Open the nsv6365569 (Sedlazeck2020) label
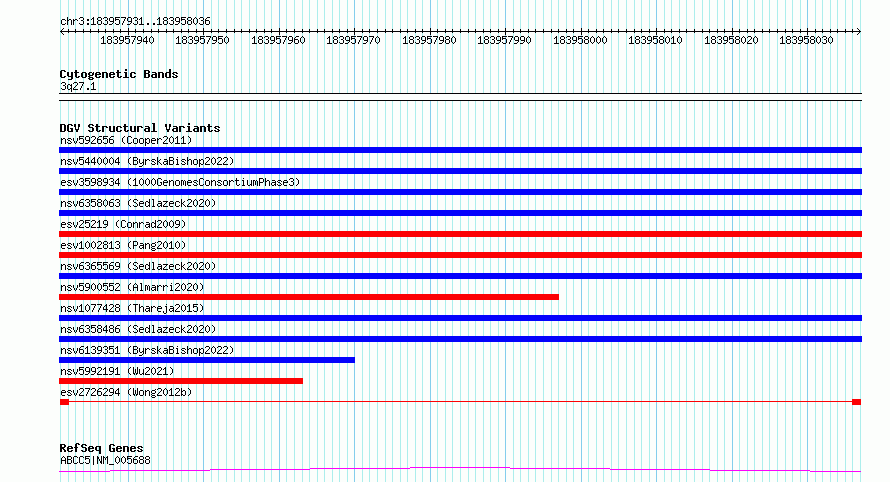This screenshot has width=890, height=482. (x=138, y=266)
